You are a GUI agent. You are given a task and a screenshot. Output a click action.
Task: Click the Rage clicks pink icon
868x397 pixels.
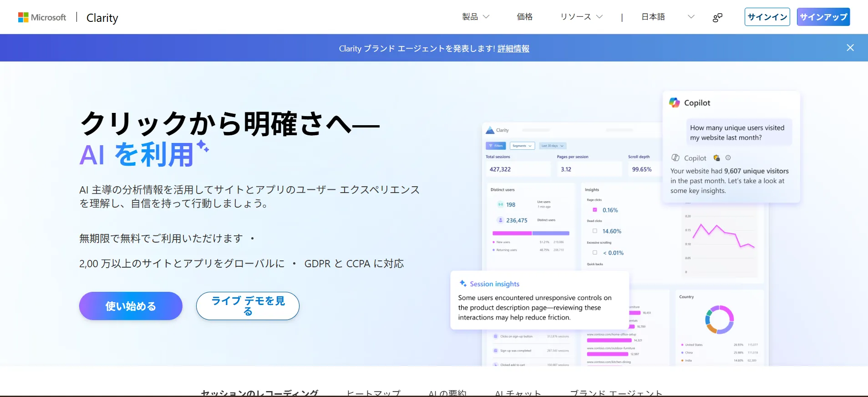(595, 210)
